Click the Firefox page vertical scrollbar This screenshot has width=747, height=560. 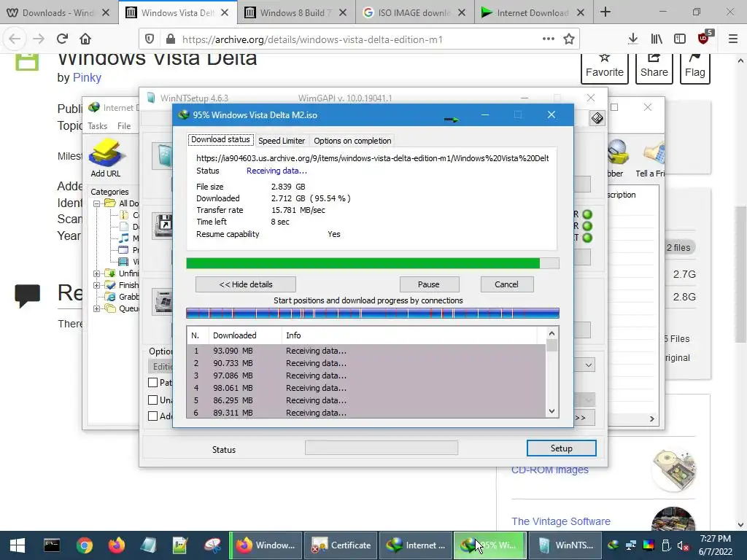[x=740, y=274]
